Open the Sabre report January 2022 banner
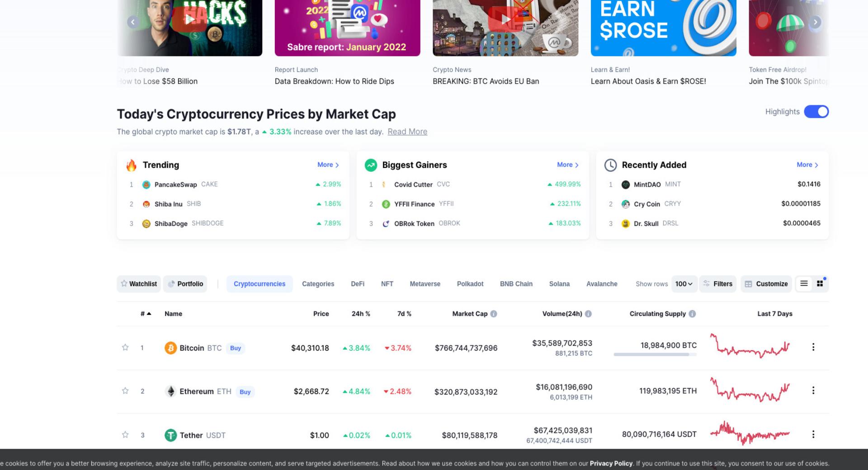 (347, 28)
